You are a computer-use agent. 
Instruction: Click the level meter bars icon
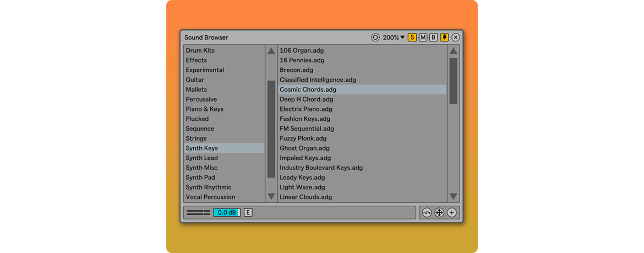tap(198, 213)
